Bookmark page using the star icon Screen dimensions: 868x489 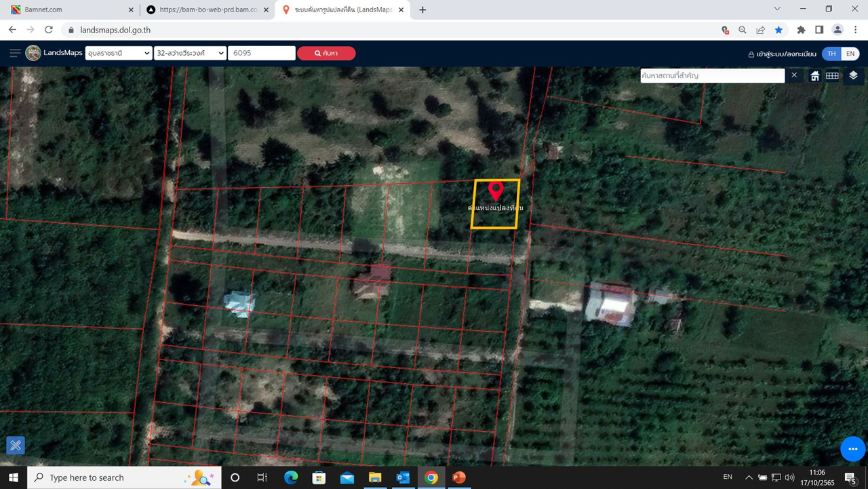(778, 30)
